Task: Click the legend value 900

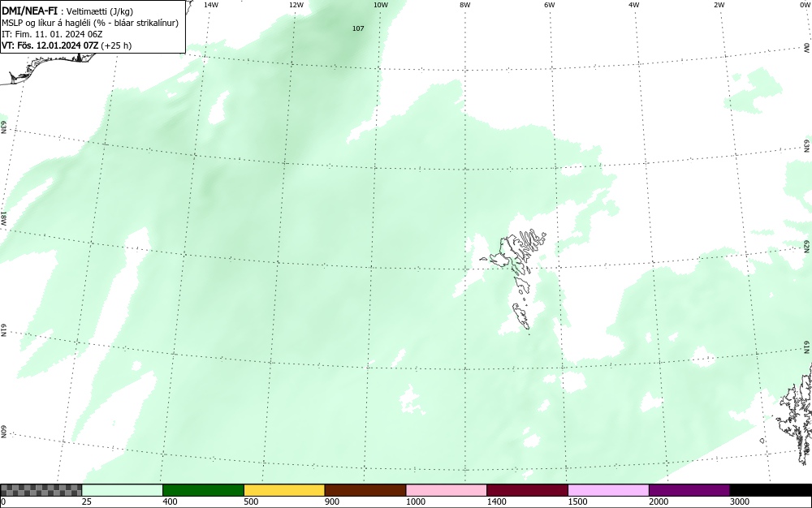Action: [x=332, y=502]
